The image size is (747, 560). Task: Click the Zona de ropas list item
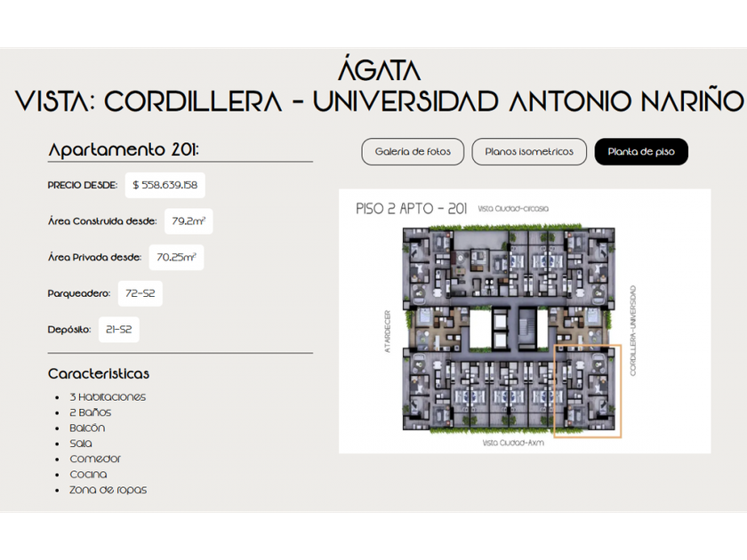click(x=108, y=490)
